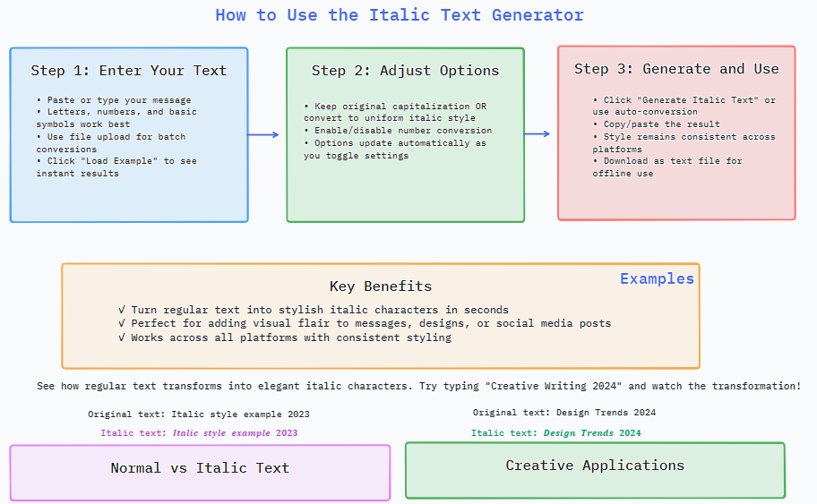Screen dimensions: 817x504
Task: Click the "Key Benefits" heading
Action: 381,286
